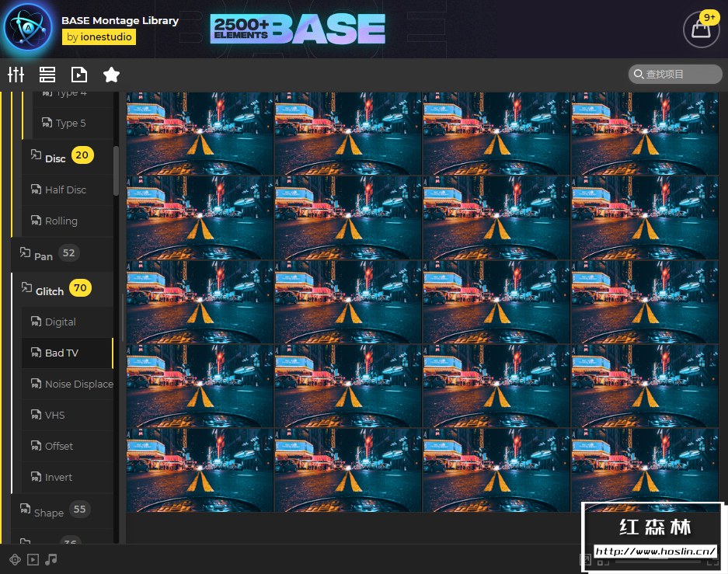The height and width of the screenshot is (574, 728).
Task: Collapse the Disc folder
Action: (x=55, y=158)
